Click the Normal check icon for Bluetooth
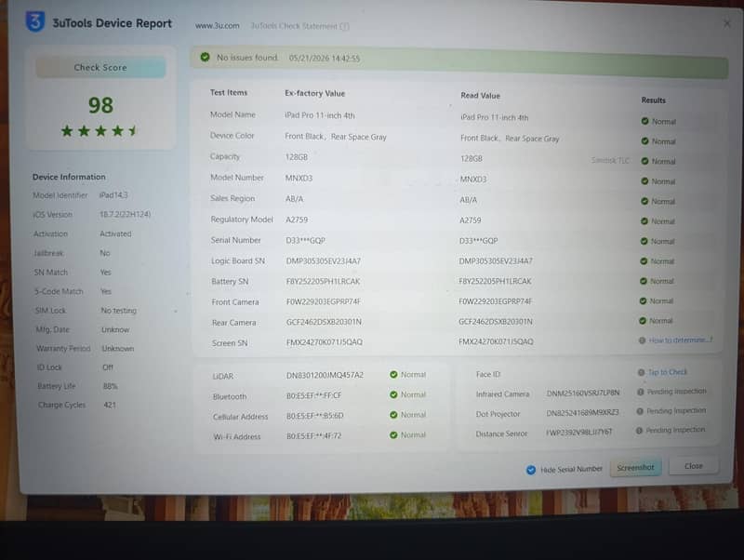This screenshot has height=560, width=744. [x=393, y=394]
